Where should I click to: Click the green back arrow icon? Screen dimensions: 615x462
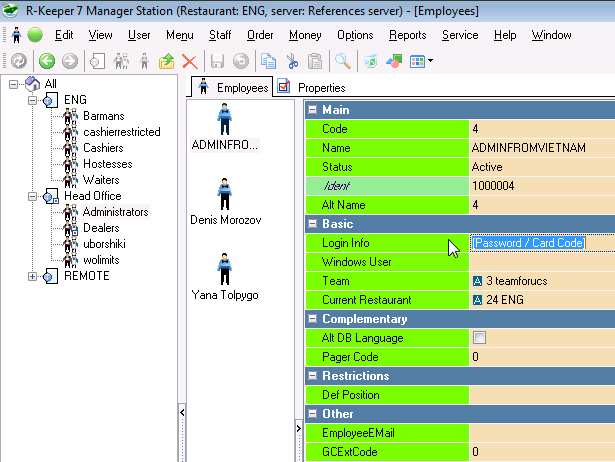point(47,61)
